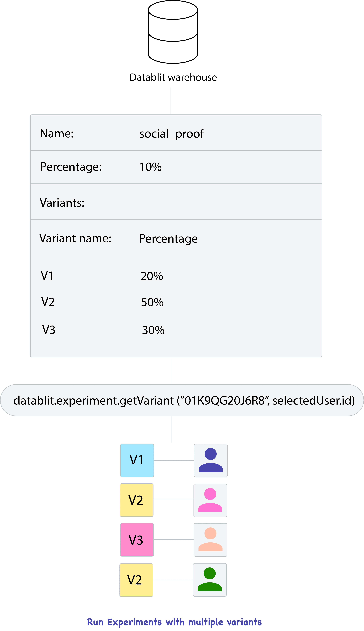This screenshot has width=364, height=631.
Task: Click the Datablit warehouse label text
Action: pyautogui.click(x=173, y=77)
